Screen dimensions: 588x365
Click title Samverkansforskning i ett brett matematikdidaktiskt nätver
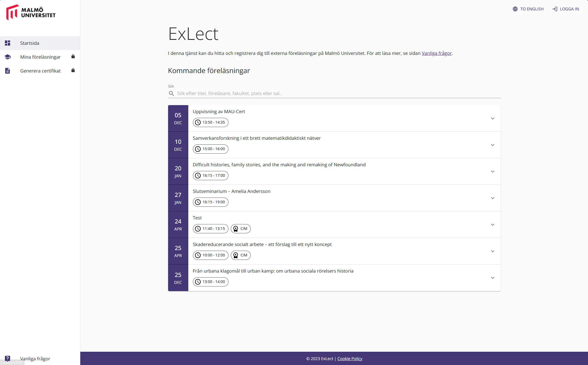pos(257,138)
